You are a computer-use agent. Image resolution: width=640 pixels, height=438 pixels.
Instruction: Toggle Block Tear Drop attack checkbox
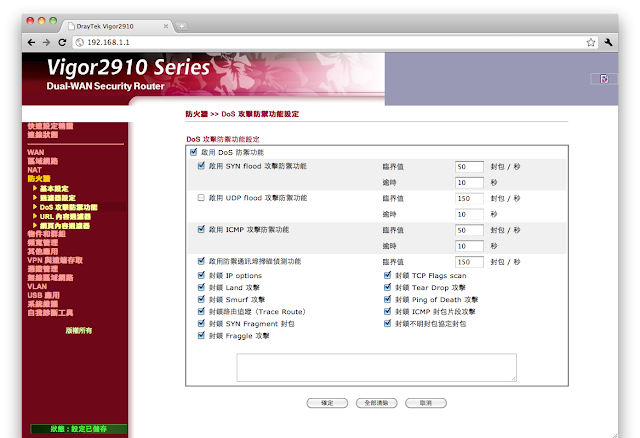pyautogui.click(x=387, y=287)
